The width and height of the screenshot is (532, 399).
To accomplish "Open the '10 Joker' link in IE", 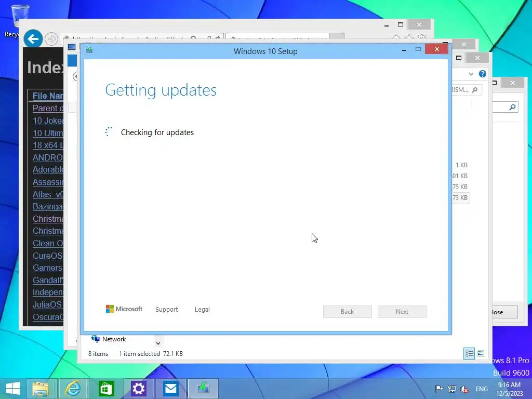I will coord(48,121).
